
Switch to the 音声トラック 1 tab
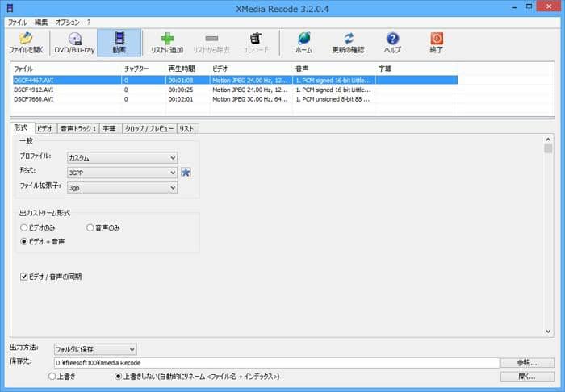(x=78, y=128)
